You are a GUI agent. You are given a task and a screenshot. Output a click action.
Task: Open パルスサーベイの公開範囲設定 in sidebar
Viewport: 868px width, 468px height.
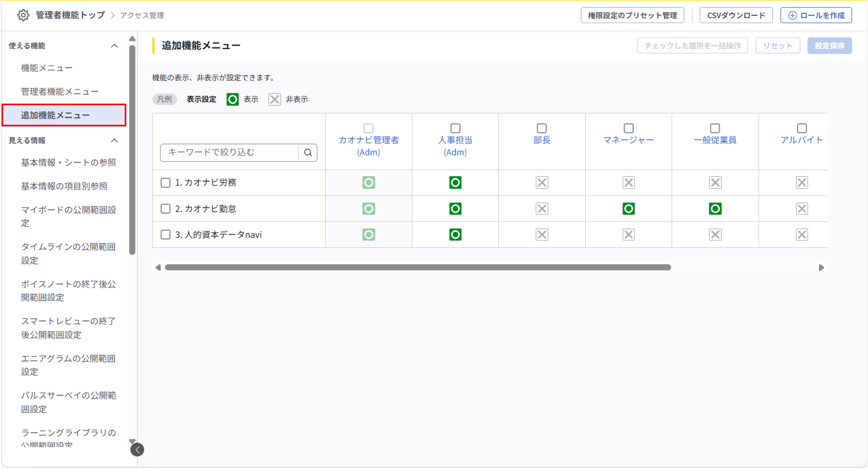68,402
